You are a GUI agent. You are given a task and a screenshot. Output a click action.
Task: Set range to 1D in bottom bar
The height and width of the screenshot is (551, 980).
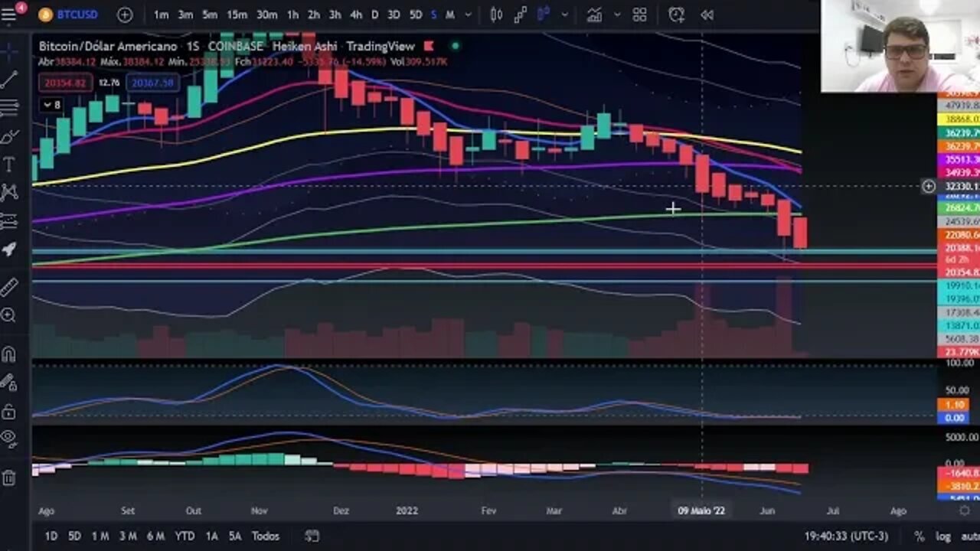51,536
